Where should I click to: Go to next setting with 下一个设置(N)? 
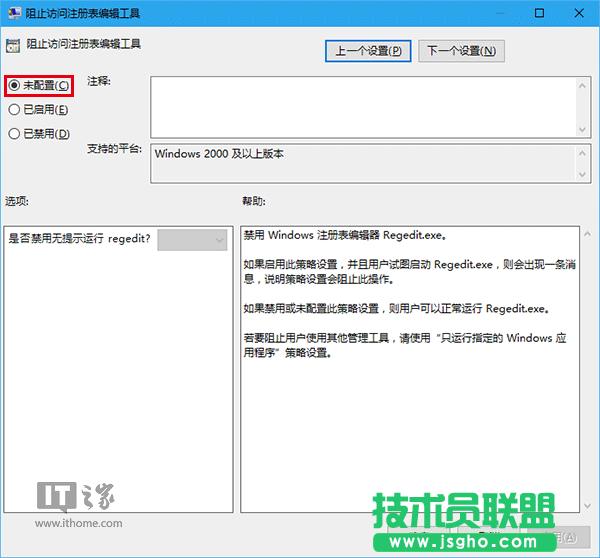[x=460, y=50]
